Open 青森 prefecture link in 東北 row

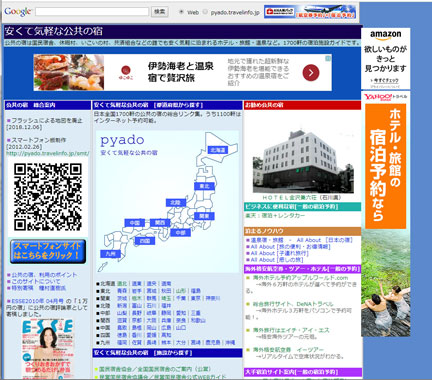(x=122, y=291)
